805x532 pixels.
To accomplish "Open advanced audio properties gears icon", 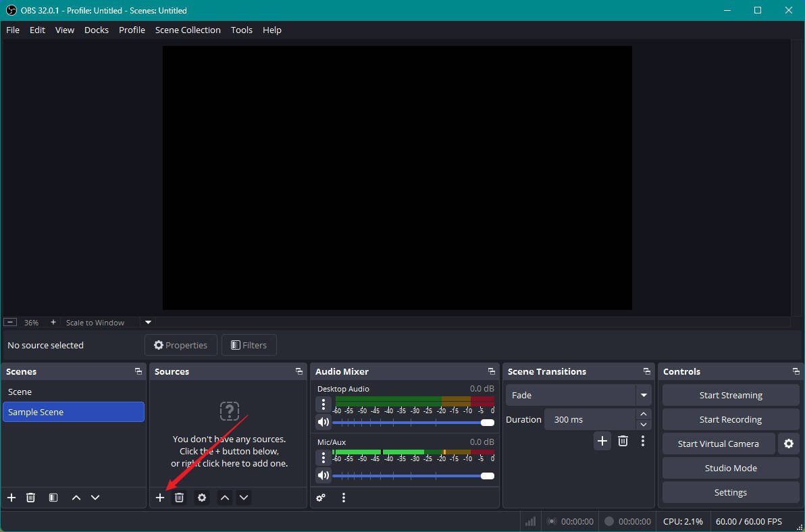I will (x=321, y=498).
